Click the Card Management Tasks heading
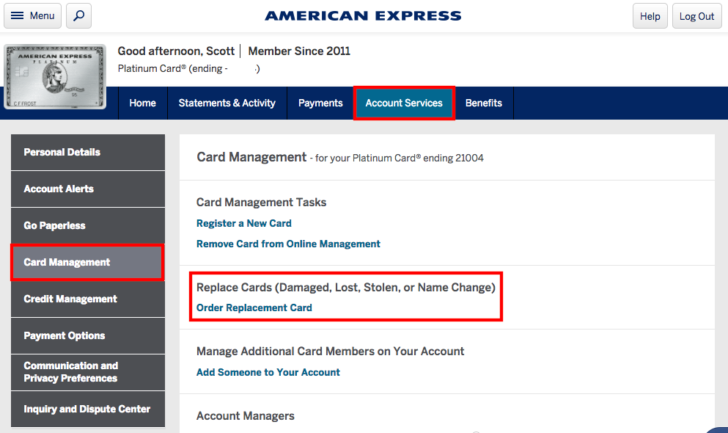 [261, 202]
